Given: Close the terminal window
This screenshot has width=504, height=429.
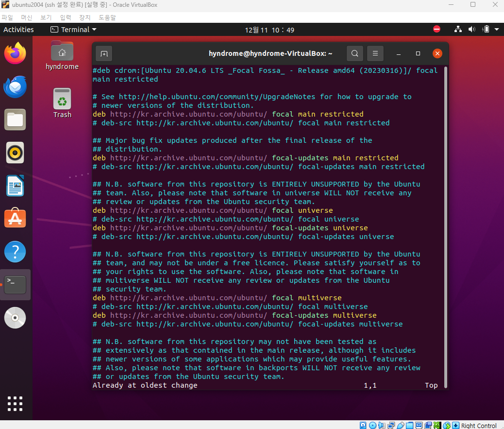Looking at the screenshot, I should click(437, 53).
